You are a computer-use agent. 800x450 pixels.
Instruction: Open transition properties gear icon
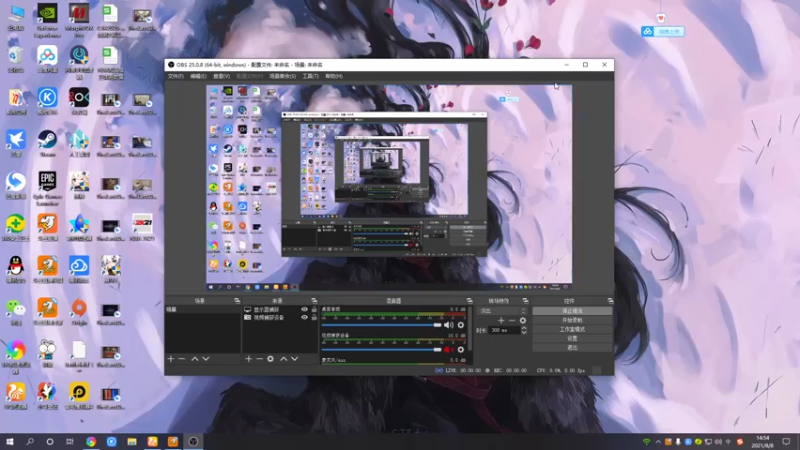coord(522,320)
